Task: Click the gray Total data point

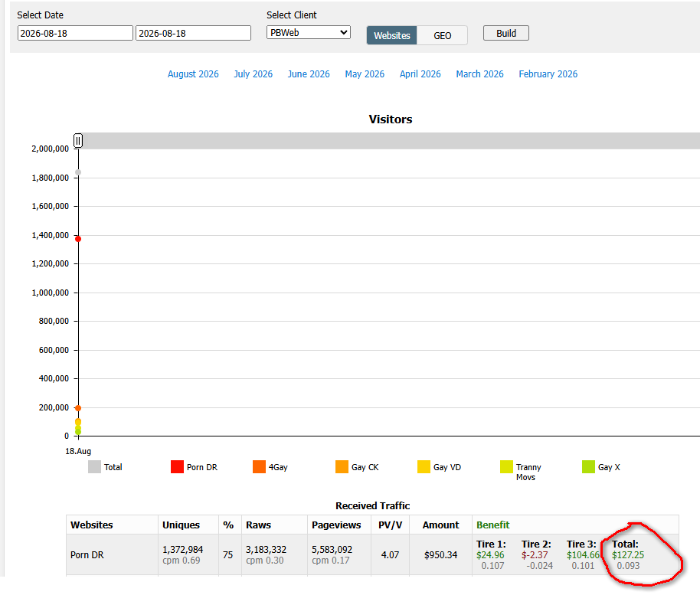Action: click(x=78, y=172)
